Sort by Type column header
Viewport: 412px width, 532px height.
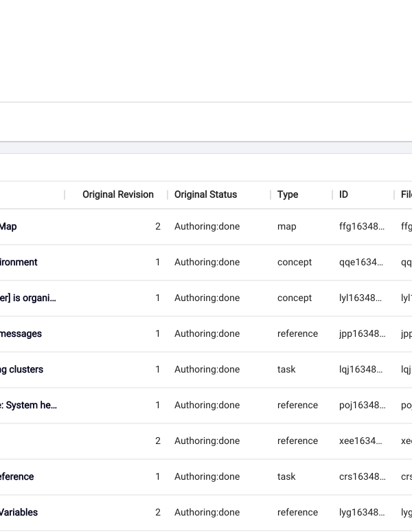pos(288,195)
